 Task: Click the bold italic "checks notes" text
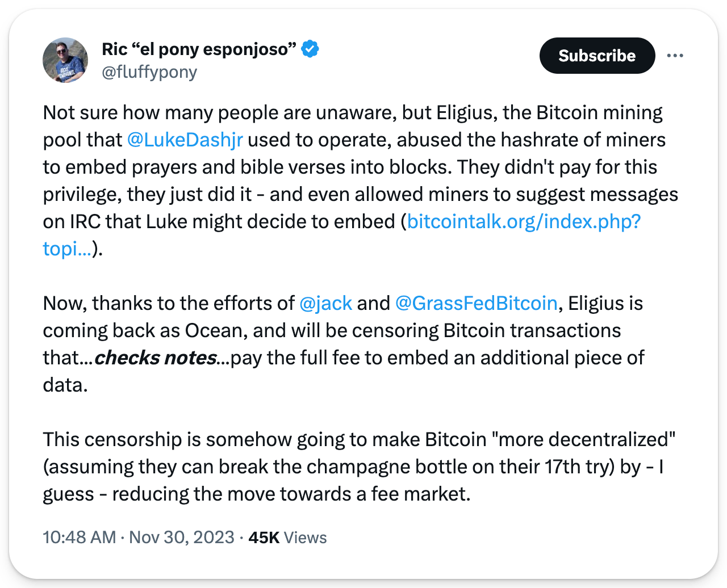tap(155, 358)
